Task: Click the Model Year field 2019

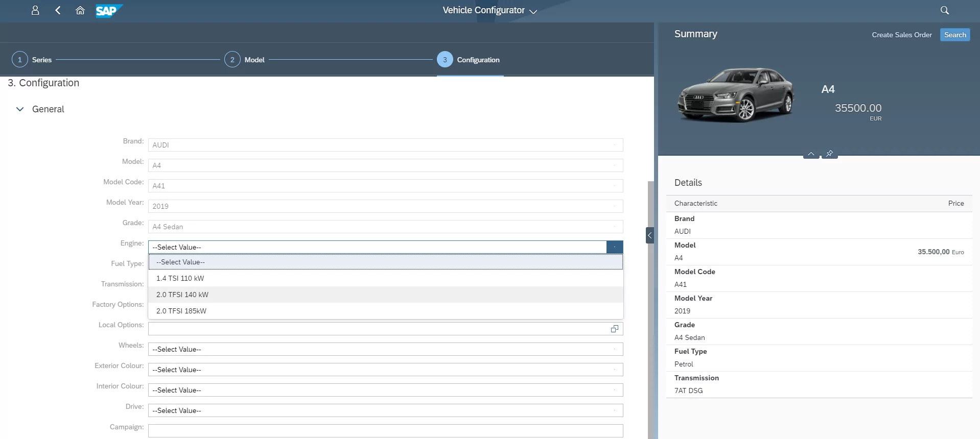Action: pyautogui.click(x=386, y=206)
